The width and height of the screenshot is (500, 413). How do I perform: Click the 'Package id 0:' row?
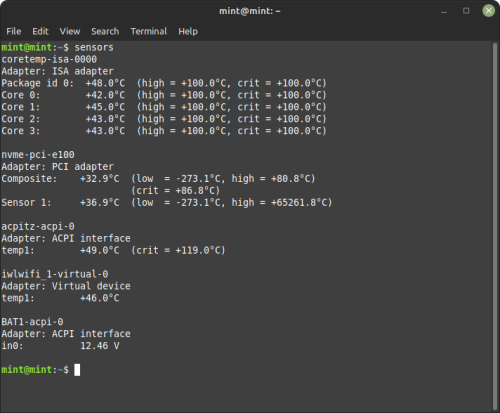164,83
